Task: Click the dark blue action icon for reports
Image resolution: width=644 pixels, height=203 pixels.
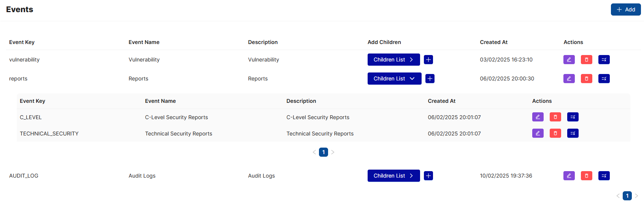Action: (x=604, y=79)
